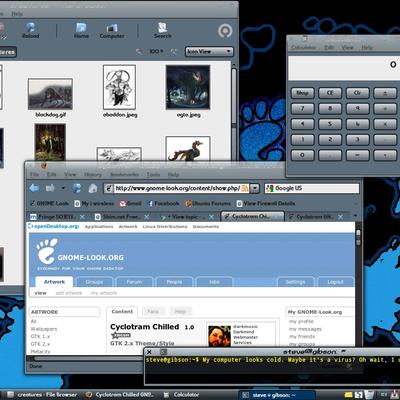Select the People tab on GNOME-Look page

pos(174,282)
